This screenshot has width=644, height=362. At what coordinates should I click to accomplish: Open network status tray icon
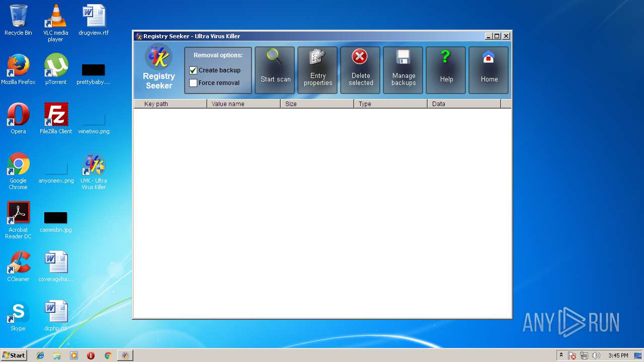coord(584,355)
